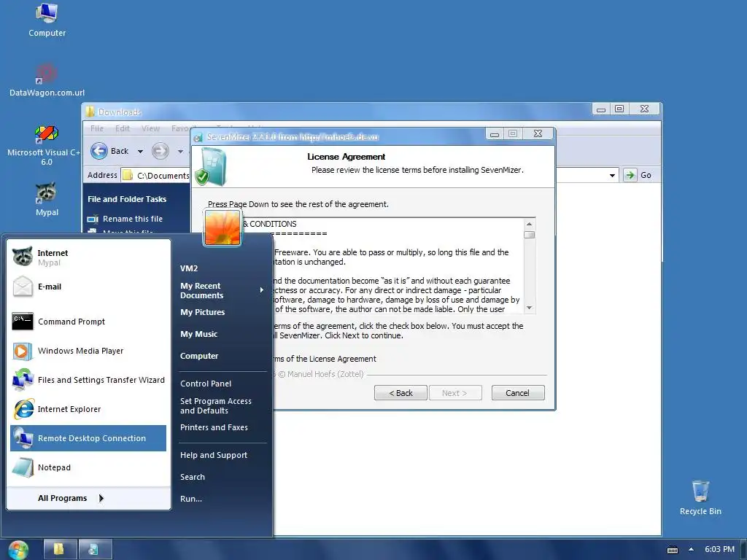
Task: Open Internet Mypal from Start menu
Action: coord(88,257)
